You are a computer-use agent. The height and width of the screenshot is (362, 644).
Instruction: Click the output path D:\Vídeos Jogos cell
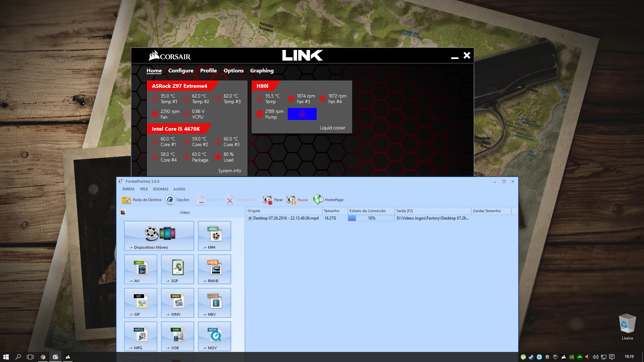click(433, 218)
